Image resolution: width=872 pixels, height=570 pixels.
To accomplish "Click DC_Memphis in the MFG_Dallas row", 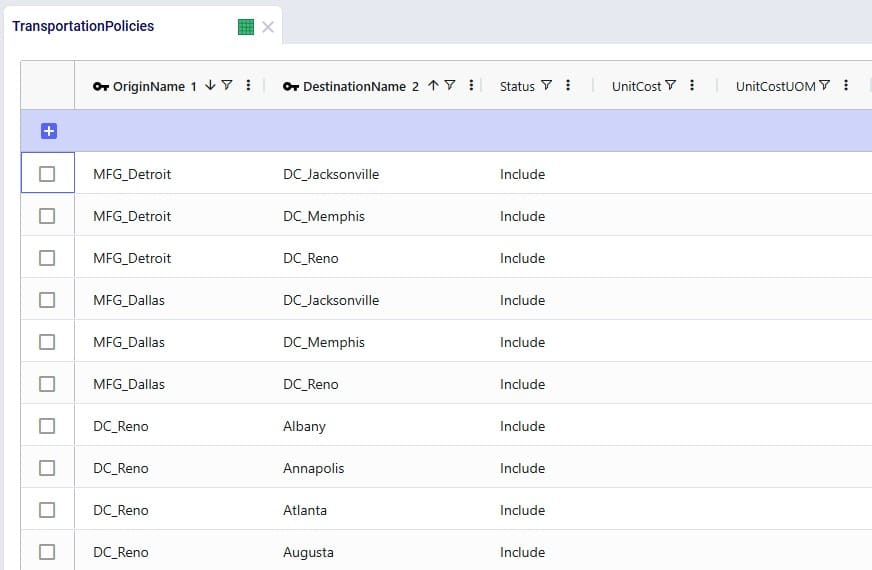I will click(x=324, y=343).
